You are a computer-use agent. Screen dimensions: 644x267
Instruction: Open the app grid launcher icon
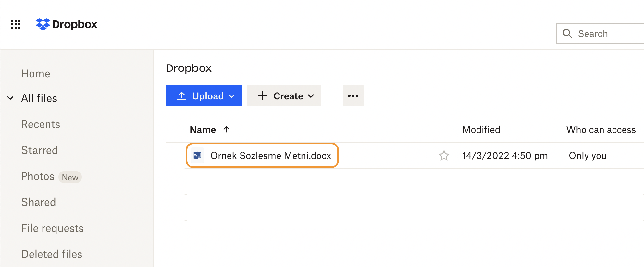click(x=16, y=24)
